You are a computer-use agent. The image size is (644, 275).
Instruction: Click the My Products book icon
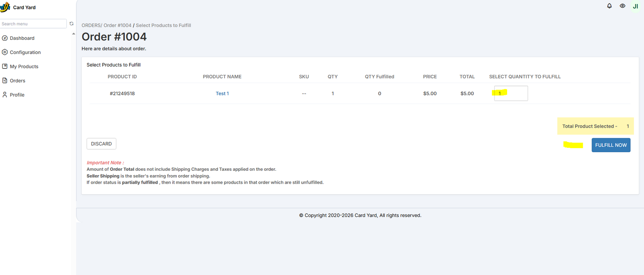(x=5, y=66)
